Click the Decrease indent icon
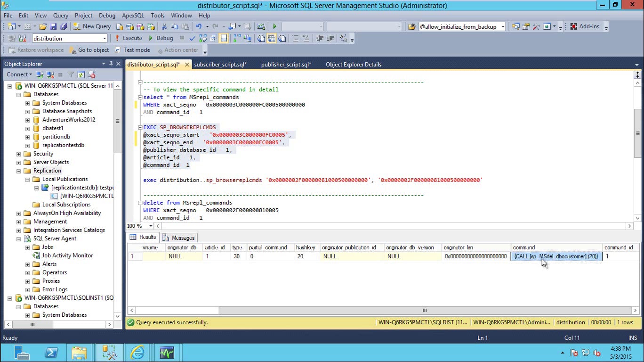Screen dimensions: 644x362 320,38
